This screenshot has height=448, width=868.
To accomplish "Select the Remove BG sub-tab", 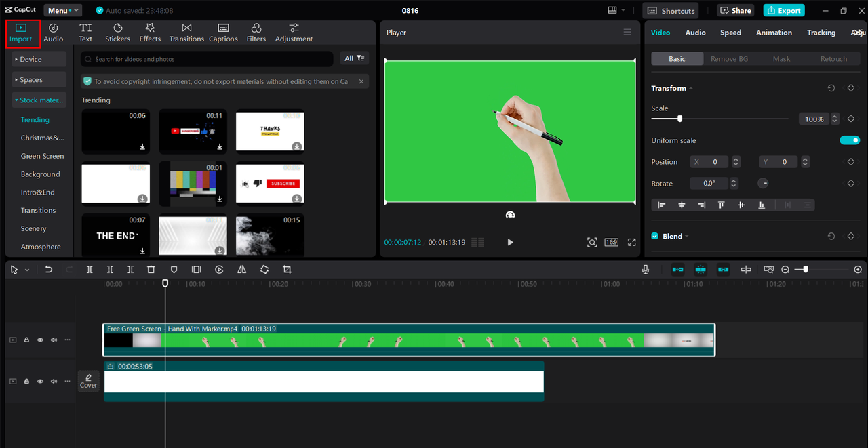I will [729, 59].
